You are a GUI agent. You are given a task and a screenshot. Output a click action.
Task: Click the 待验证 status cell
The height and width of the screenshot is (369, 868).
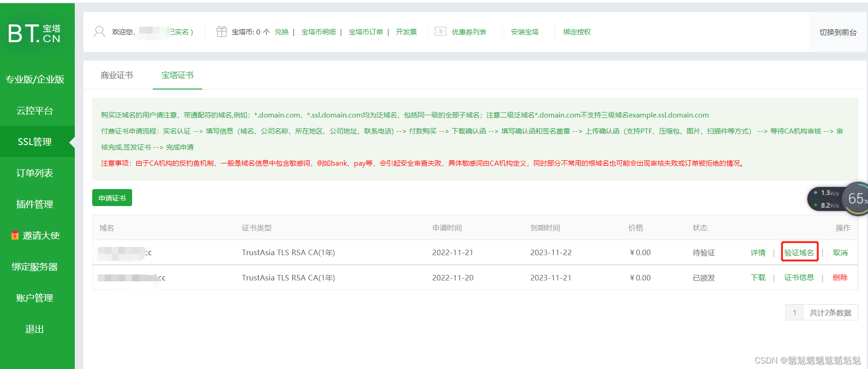pos(704,253)
